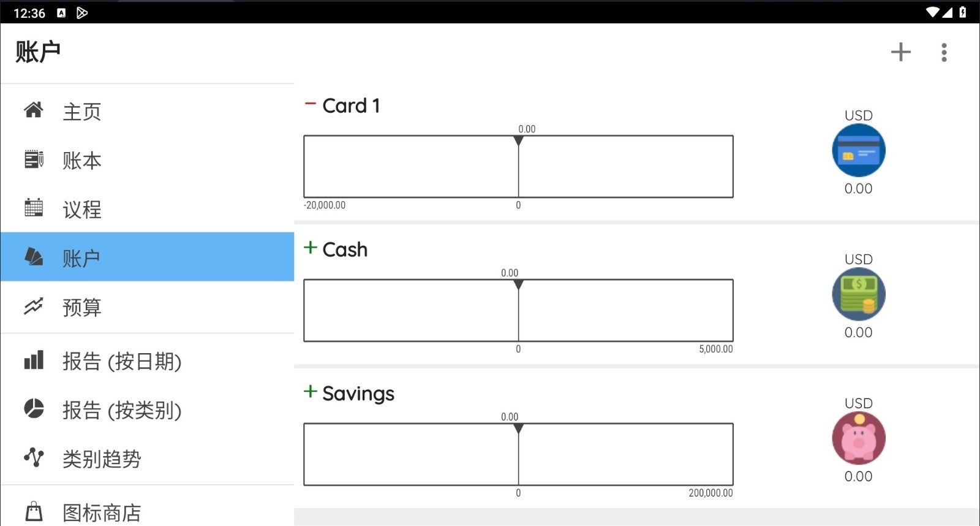Screen dimensions: 980x526
Task: Open the three-dot overflow menu
Action: point(944,52)
